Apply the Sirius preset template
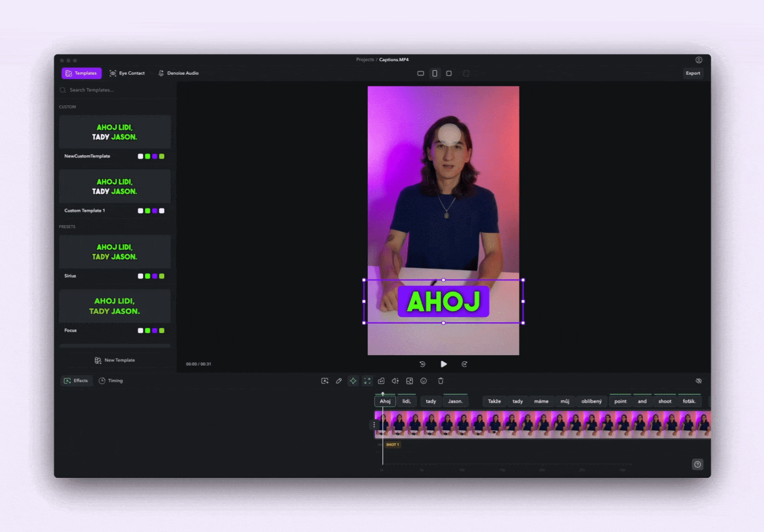 click(115, 252)
